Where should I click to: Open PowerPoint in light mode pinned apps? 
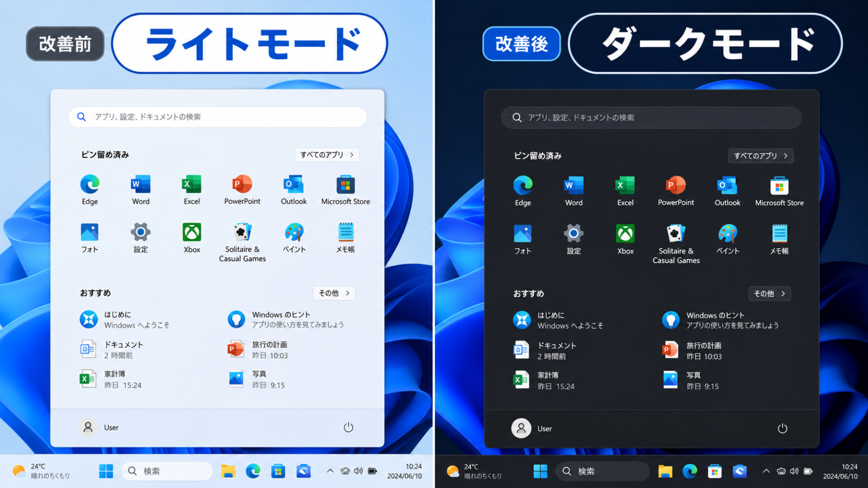coord(242,190)
